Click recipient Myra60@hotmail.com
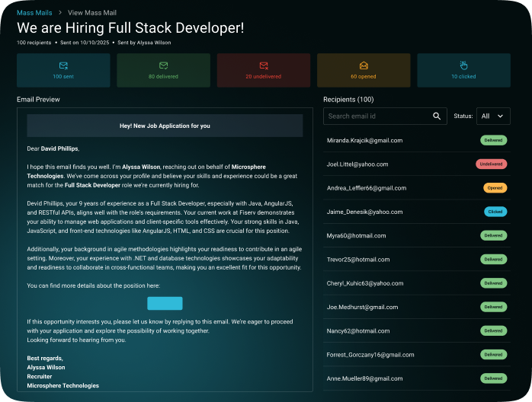 click(356, 235)
